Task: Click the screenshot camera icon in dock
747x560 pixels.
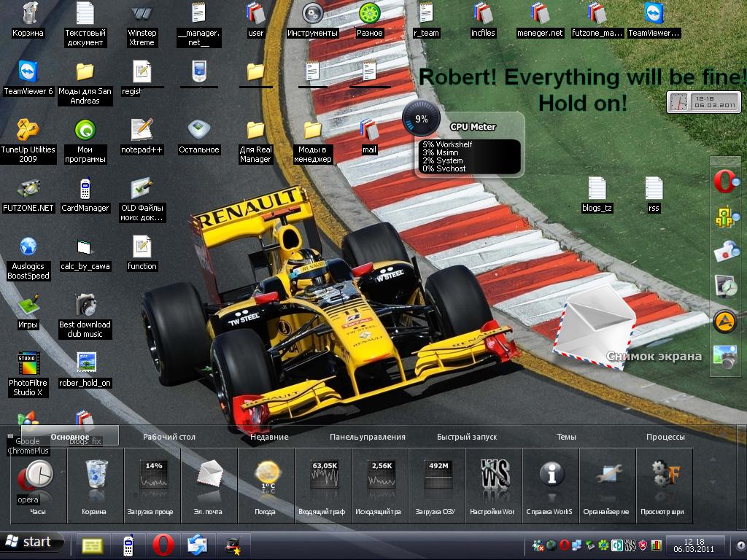Action: click(x=724, y=357)
